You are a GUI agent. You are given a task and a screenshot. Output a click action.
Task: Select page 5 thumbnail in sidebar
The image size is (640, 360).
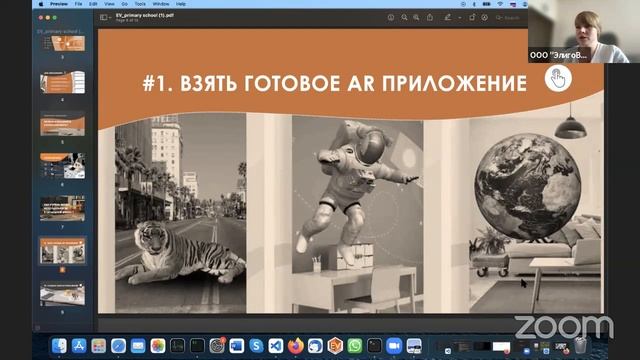click(x=62, y=124)
